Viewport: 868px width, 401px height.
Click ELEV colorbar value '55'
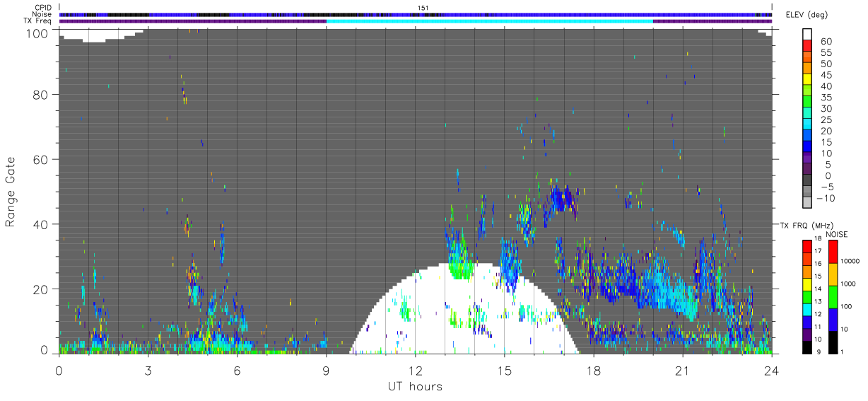coord(825,52)
